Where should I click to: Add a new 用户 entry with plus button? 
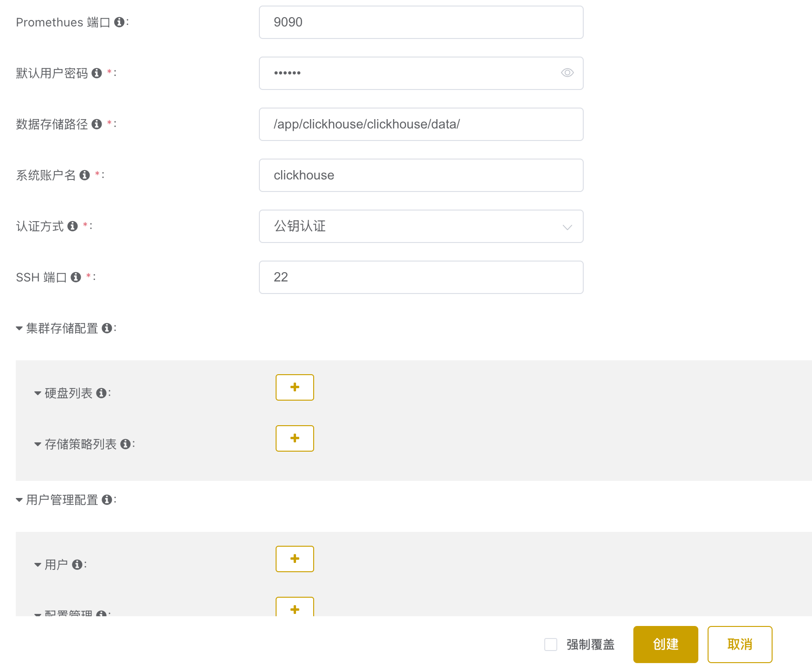(x=295, y=559)
